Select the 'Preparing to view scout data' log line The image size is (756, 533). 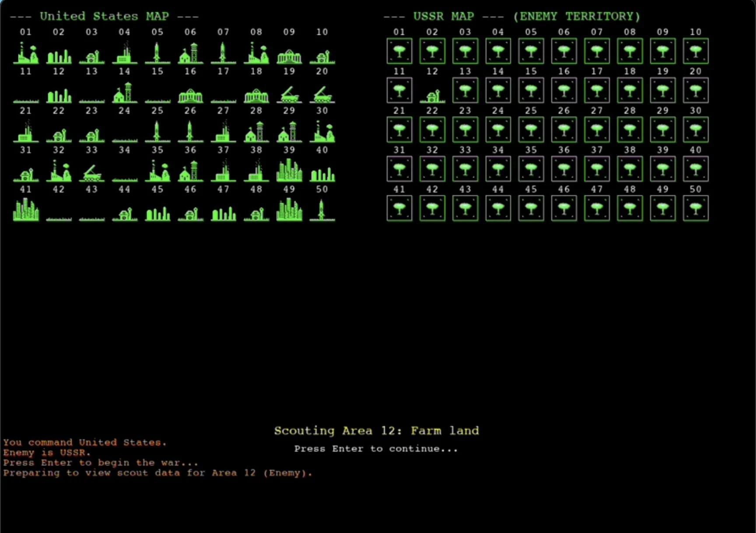click(158, 473)
